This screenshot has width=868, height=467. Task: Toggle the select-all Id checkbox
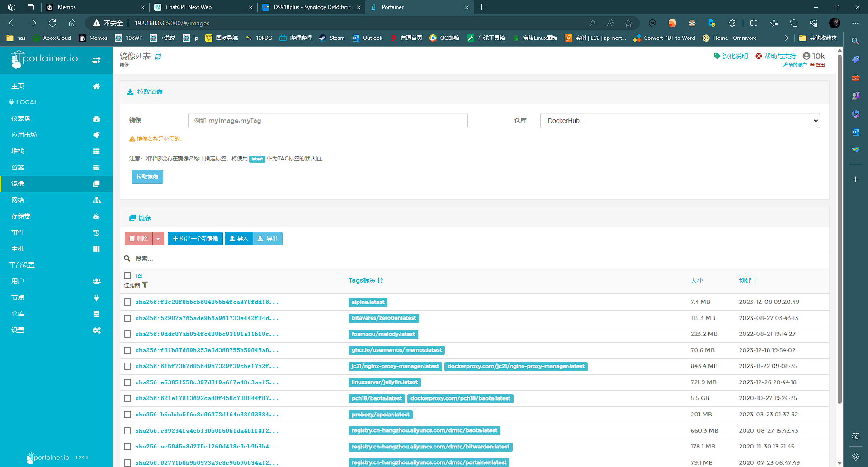point(127,276)
